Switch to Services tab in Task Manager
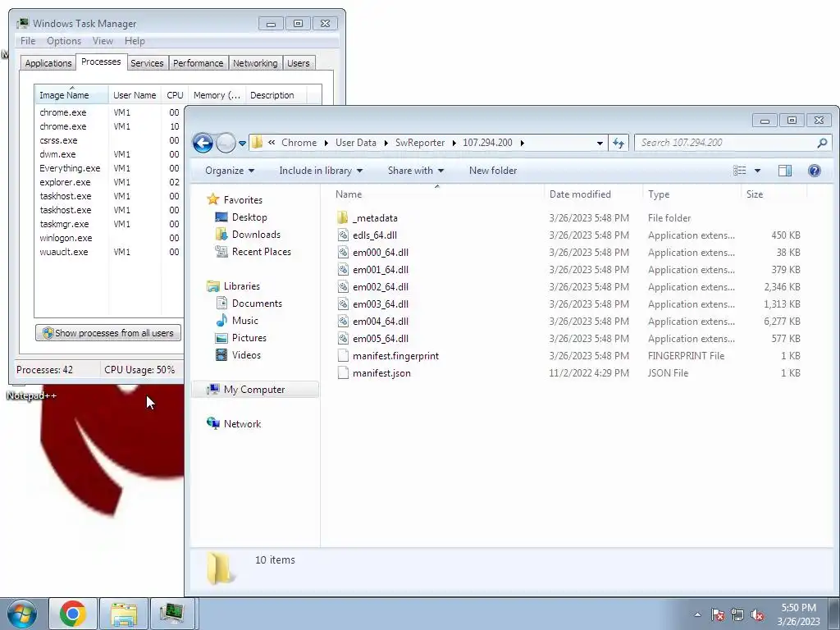Viewport: 840px width, 630px height. (x=147, y=62)
